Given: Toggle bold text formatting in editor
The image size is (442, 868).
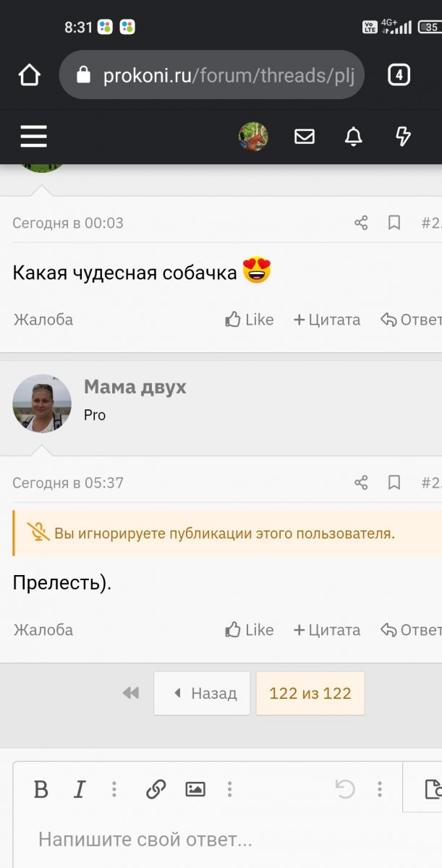Looking at the screenshot, I should point(41,789).
